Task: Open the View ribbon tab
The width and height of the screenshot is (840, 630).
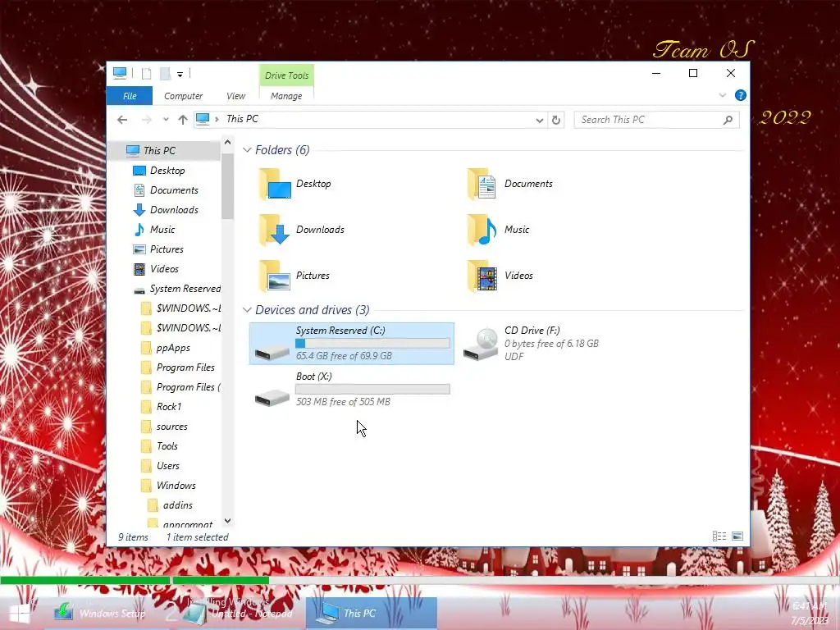Action: [235, 96]
